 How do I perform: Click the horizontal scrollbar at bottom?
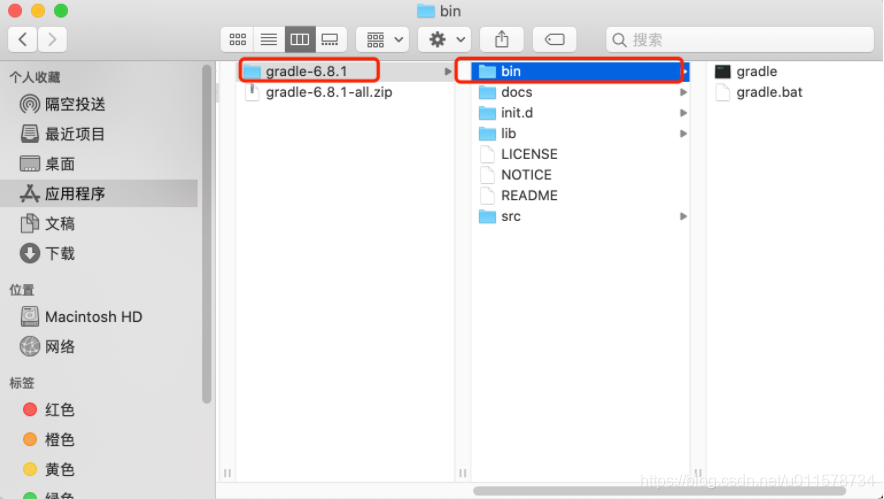pyautogui.click(x=660, y=491)
